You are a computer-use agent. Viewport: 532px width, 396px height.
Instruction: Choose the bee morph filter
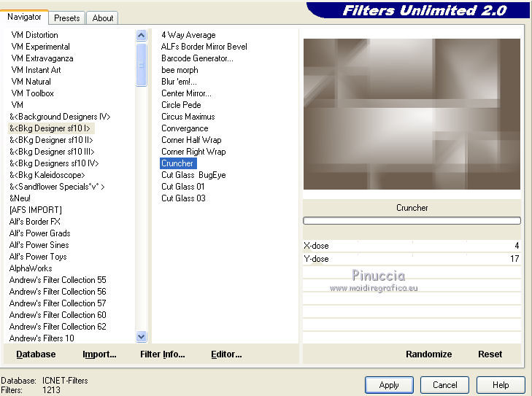pyautogui.click(x=180, y=70)
